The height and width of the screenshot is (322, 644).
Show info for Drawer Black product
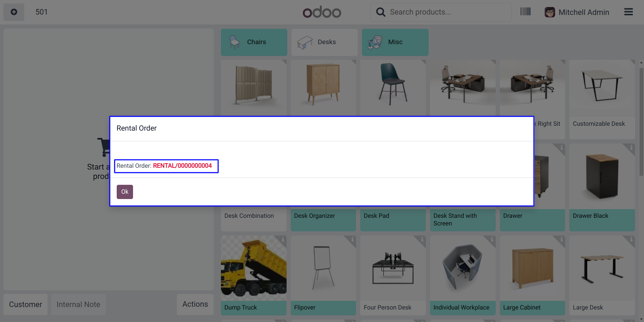point(631,148)
